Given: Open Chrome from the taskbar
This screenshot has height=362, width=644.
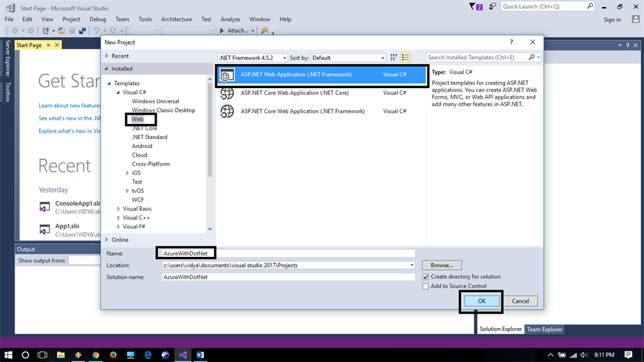Looking at the screenshot, I should click(96, 354).
